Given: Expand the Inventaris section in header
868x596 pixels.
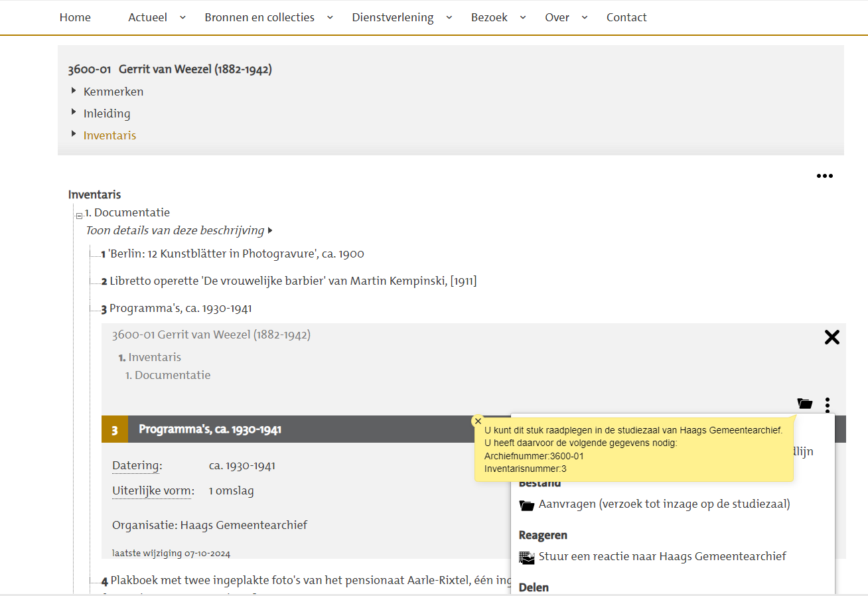Looking at the screenshot, I should click(109, 135).
